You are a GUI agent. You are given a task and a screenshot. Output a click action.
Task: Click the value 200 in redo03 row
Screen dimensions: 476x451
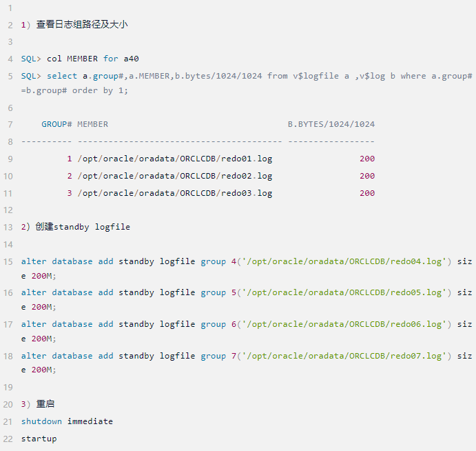367,193
